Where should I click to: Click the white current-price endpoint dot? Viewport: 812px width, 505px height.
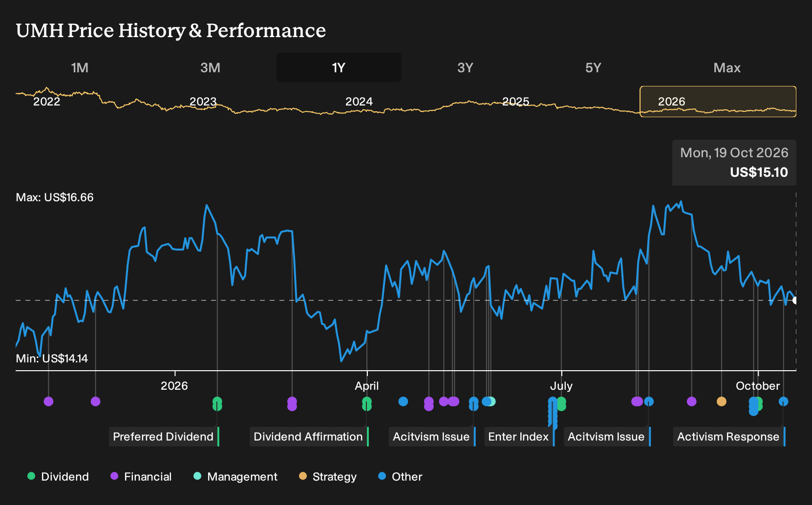click(795, 300)
